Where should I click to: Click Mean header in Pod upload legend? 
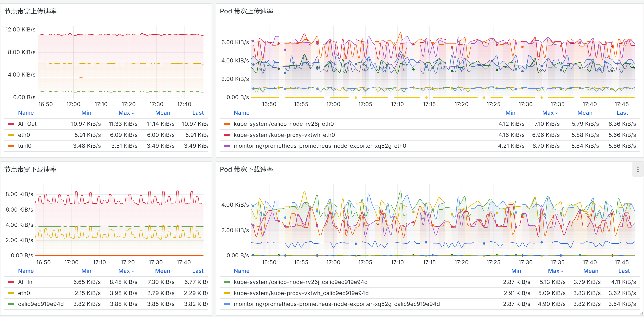[585, 113]
